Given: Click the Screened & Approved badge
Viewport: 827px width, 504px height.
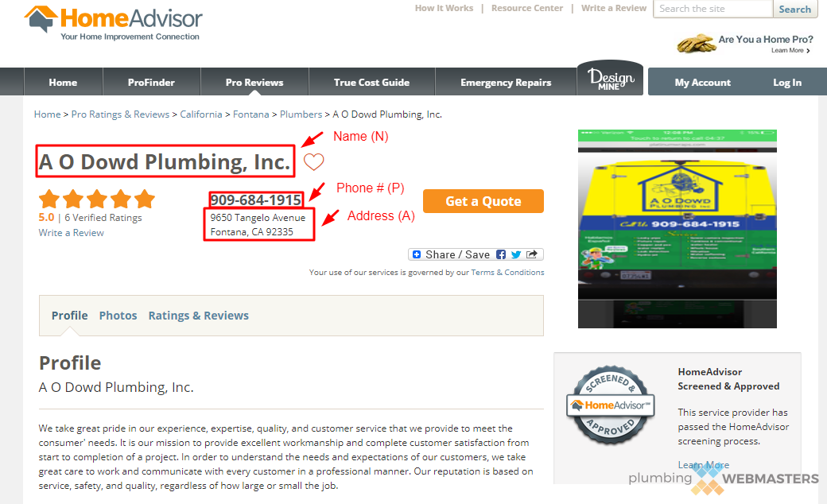Looking at the screenshot, I should point(610,405).
